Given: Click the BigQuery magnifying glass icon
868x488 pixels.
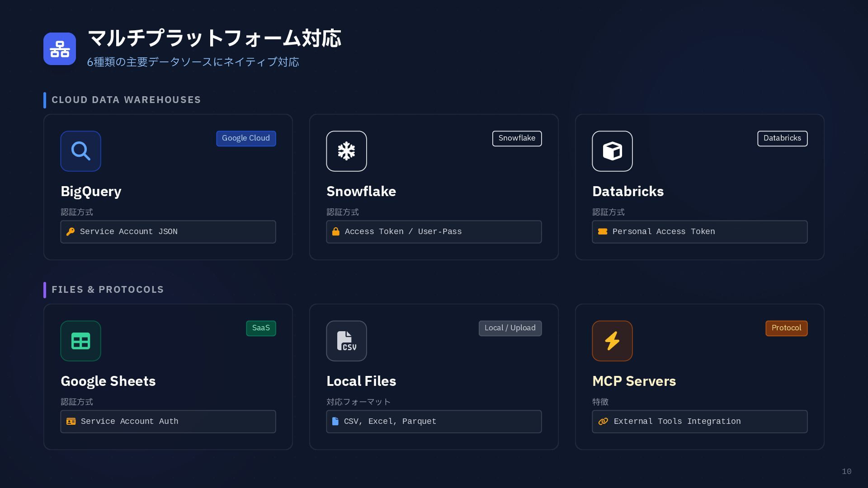Looking at the screenshot, I should 80,151.
